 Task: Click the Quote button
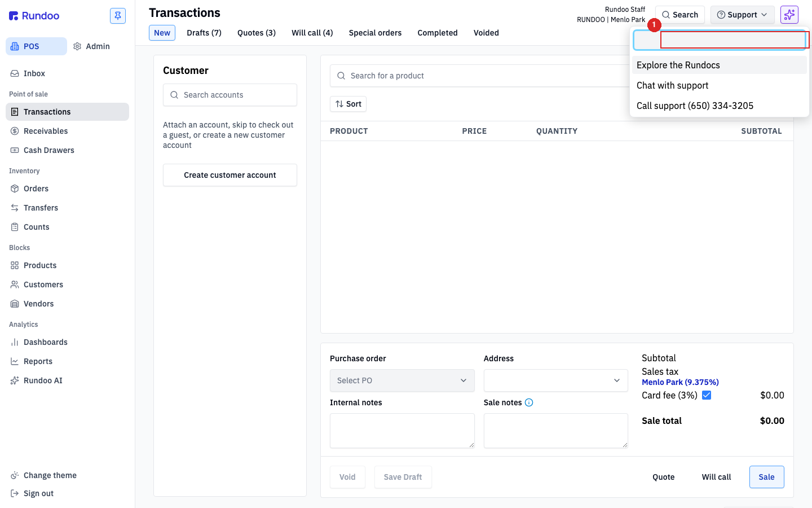664,477
